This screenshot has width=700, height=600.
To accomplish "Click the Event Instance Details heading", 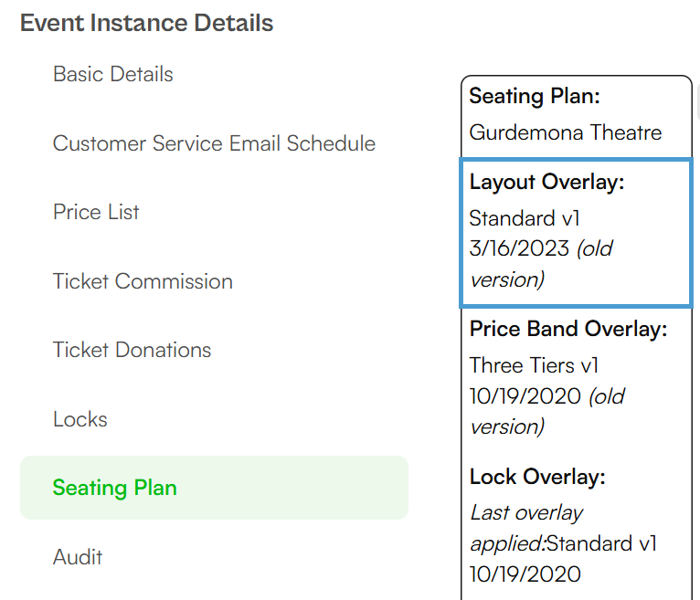I will click(x=146, y=23).
